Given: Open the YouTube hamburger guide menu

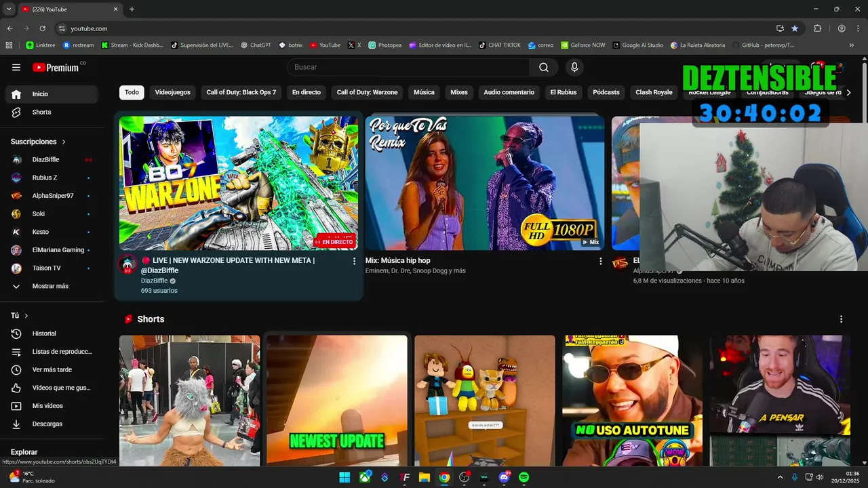Looking at the screenshot, I should pos(16,67).
